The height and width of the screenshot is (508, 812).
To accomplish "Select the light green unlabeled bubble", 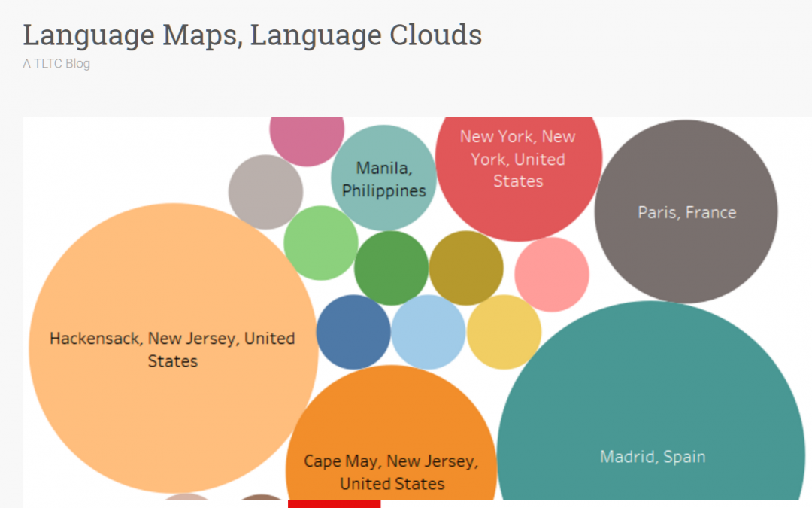I will (x=321, y=243).
